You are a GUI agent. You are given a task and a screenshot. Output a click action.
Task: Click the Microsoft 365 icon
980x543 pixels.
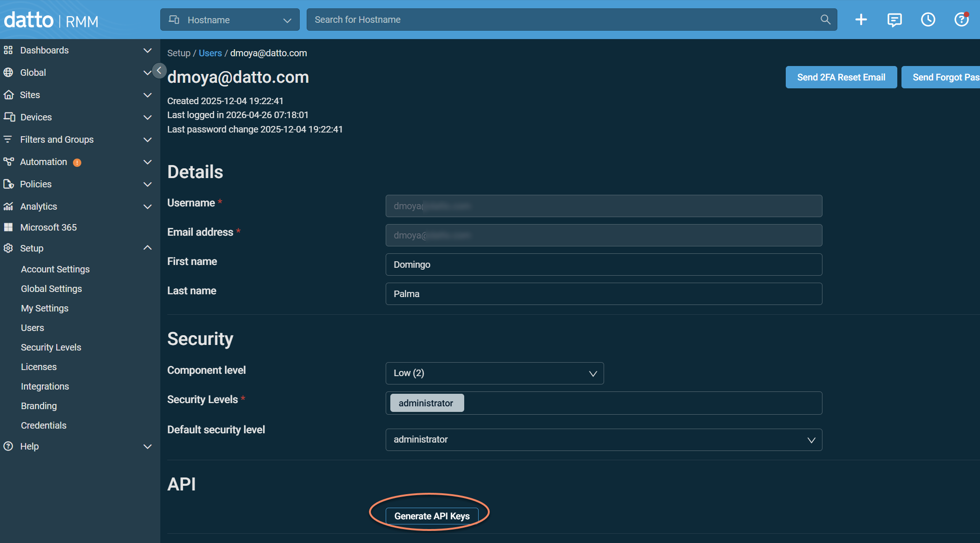[x=8, y=227]
